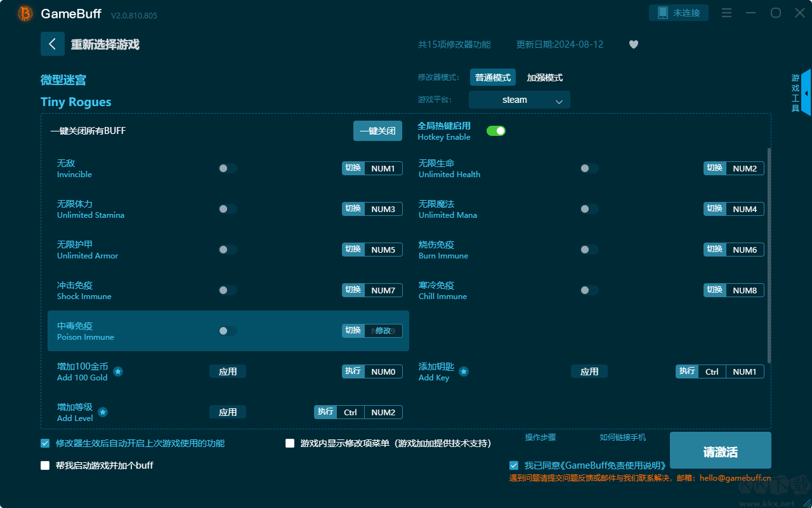Viewport: 812px width, 508px height.
Task: Click the 修改 hotkey field for 中毒免疫
Action: coord(383,331)
